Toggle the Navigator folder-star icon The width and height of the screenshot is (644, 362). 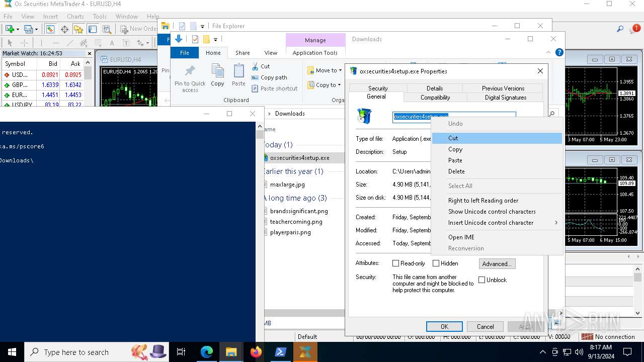pos(78,29)
